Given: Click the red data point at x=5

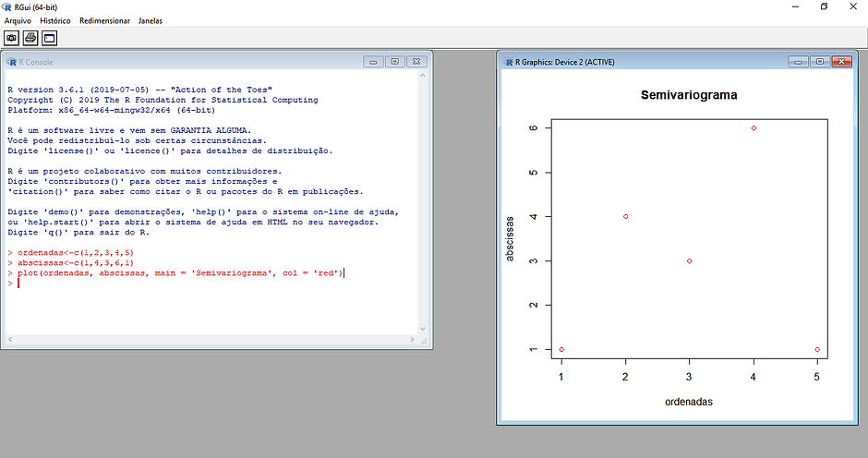Looking at the screenshot, I should 817,349.
